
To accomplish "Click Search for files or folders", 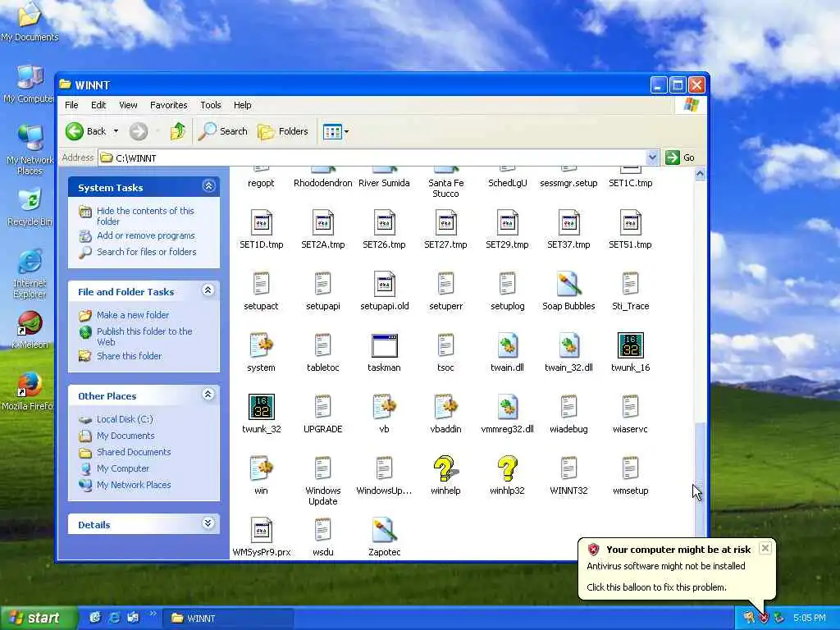I will click(x=146, y=252).
